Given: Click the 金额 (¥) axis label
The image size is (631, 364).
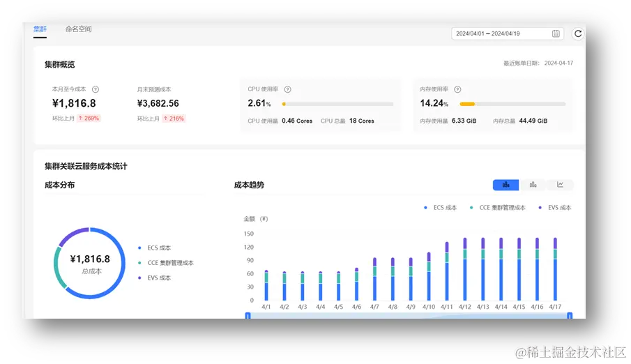Looking at the screenshot, I should point(256,219).
